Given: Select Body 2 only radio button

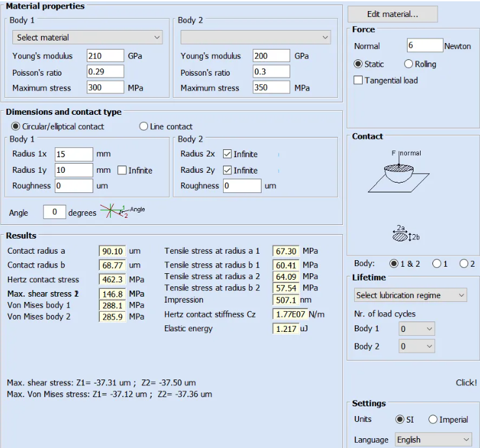Looking at the screenshot, I should [x=467, y=263].
